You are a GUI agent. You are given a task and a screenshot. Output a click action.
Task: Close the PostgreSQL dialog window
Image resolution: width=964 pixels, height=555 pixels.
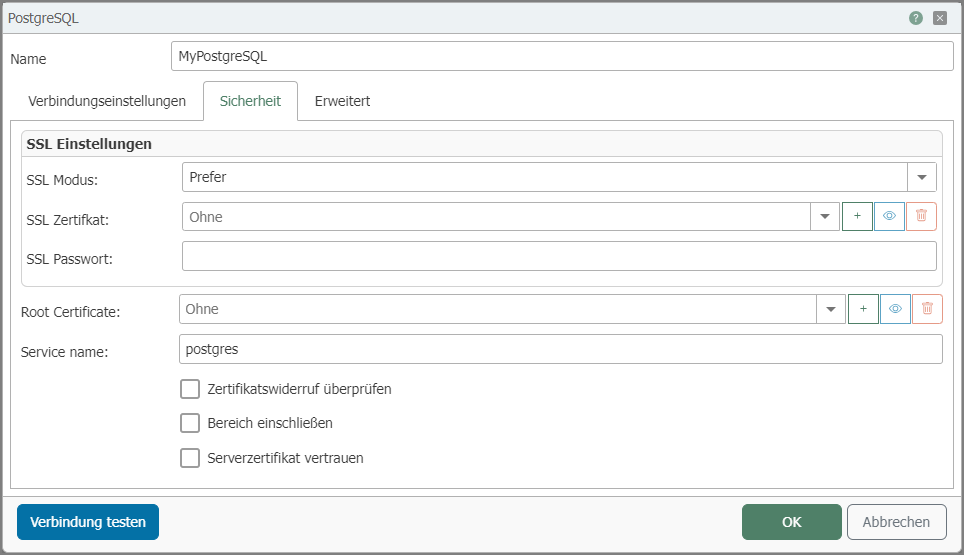(940, 18)
